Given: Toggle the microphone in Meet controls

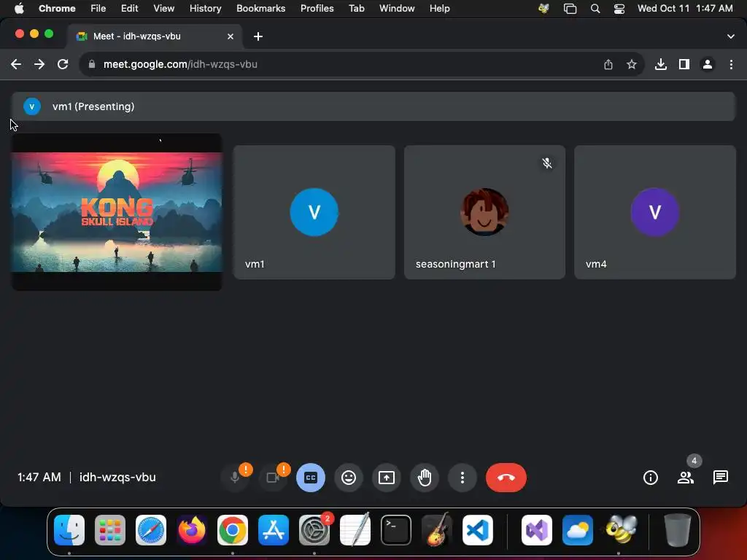Looking at the screenshot, I should 235,477.
